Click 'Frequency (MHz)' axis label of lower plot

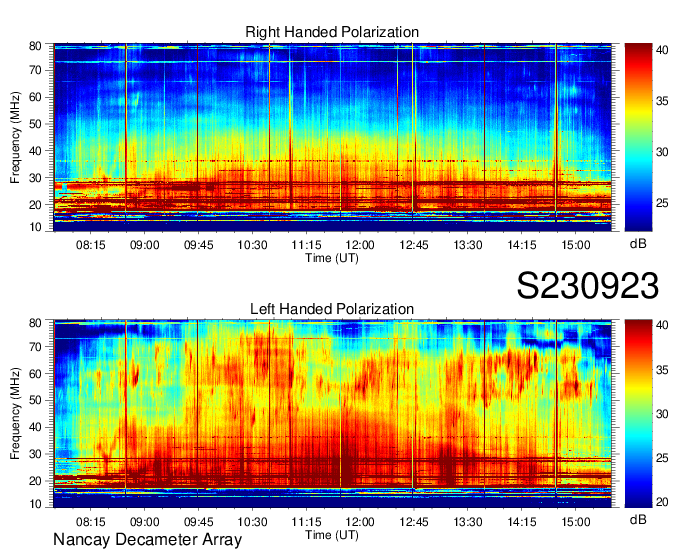15,414
